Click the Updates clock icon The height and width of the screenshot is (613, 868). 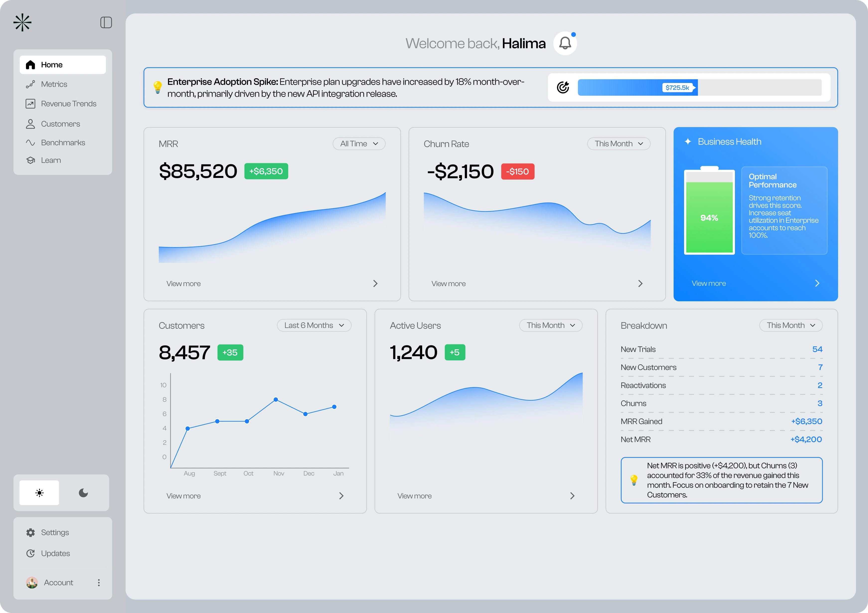(31, 553)
